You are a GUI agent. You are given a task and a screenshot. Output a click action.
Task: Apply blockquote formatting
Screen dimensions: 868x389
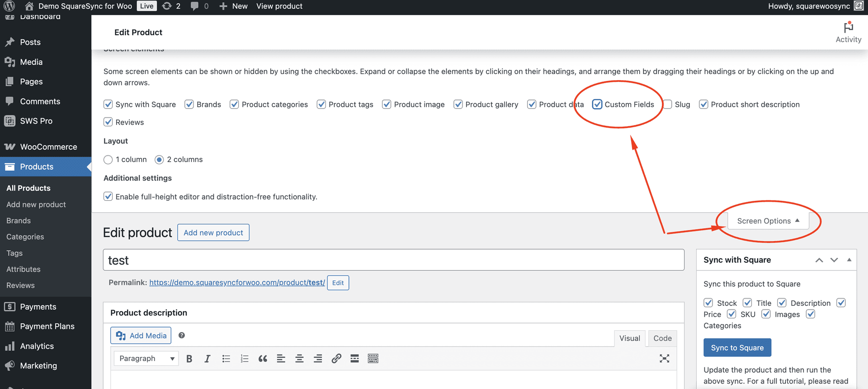[x=263, y=359]
